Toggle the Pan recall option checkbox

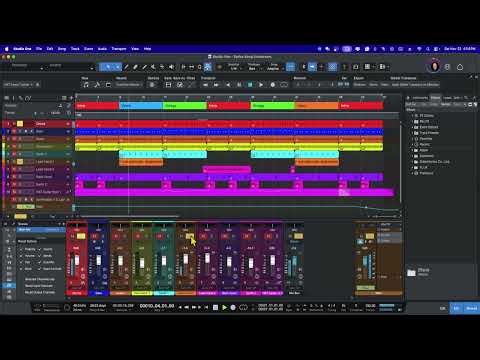[21, 262]
